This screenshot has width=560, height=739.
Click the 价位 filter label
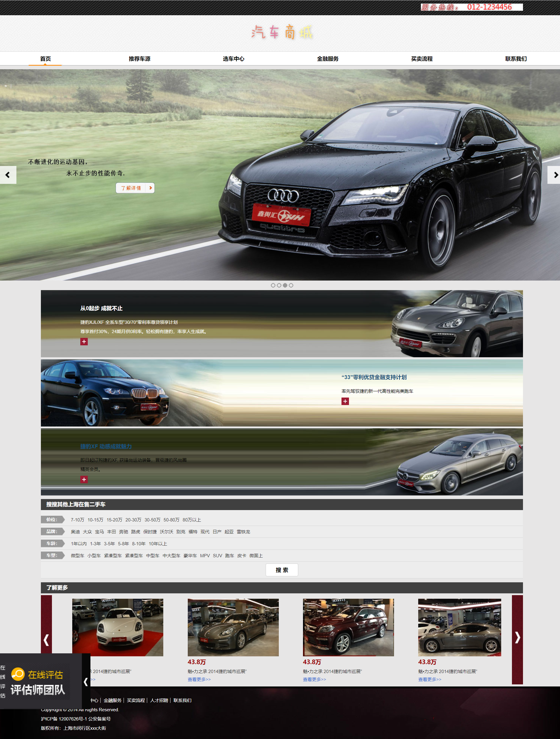(53, 520)
